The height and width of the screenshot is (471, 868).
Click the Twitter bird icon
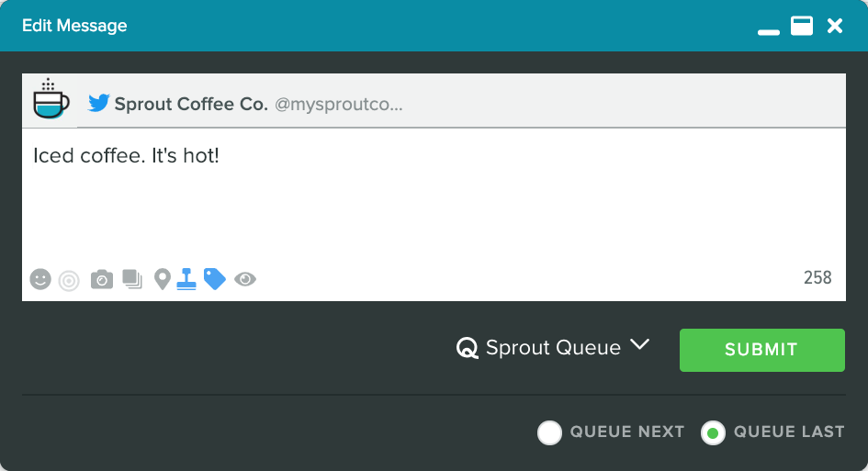[x=98, y=103]
